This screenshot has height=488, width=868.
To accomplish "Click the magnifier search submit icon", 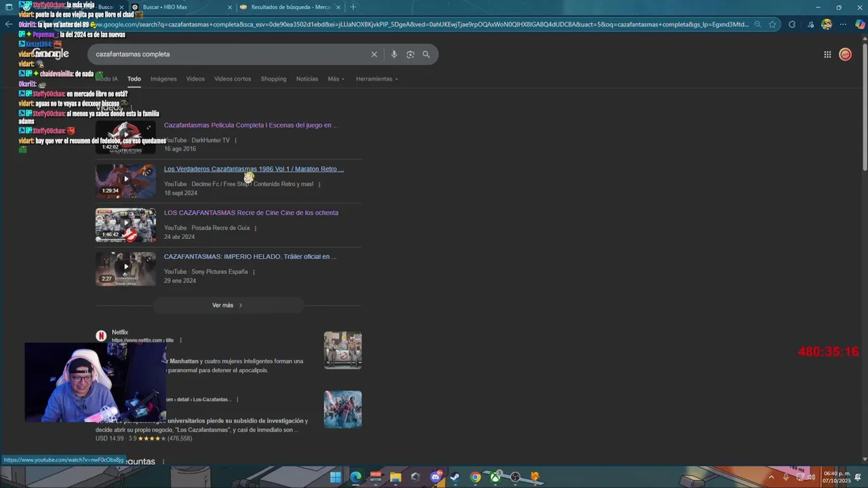I will 426,54.
